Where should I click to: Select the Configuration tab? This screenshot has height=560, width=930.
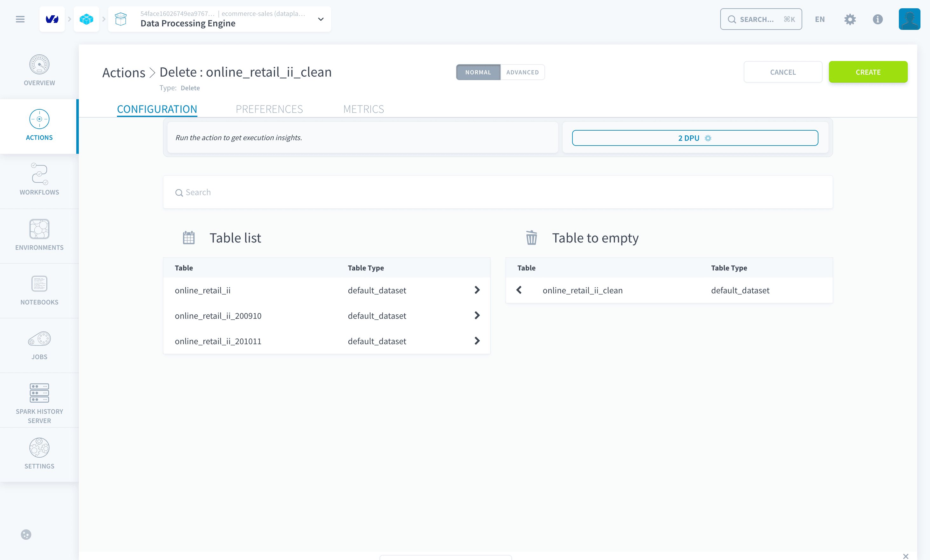[157, 109]
